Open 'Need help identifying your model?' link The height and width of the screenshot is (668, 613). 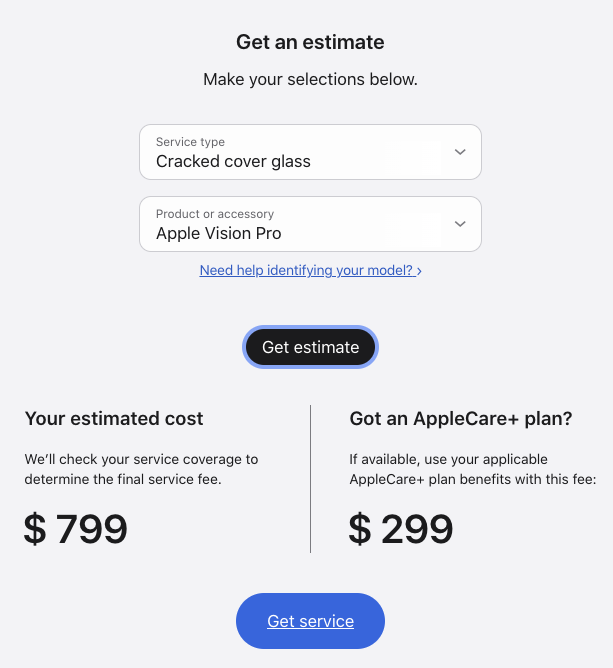click(x=306, y=270)
